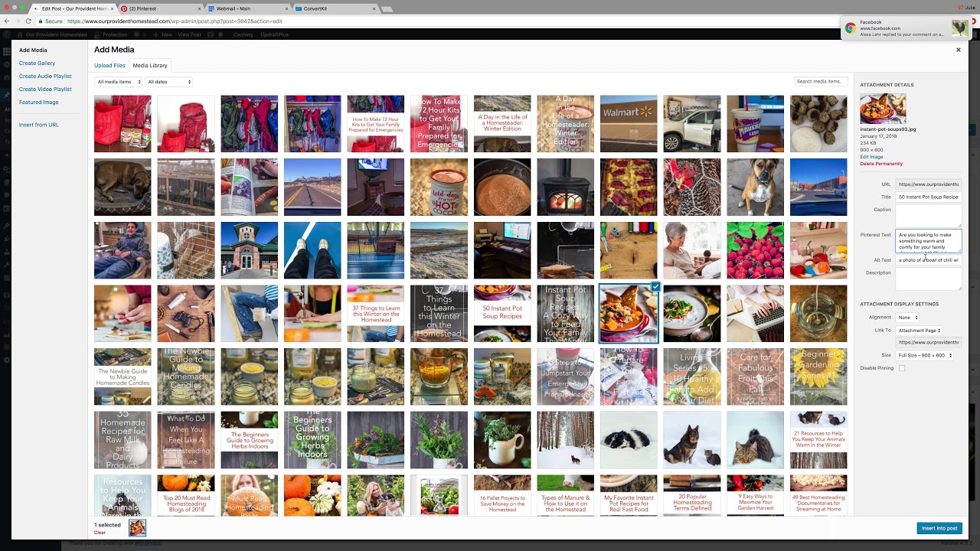Clear the current selection
980x551 pixels.
point(100,533)
